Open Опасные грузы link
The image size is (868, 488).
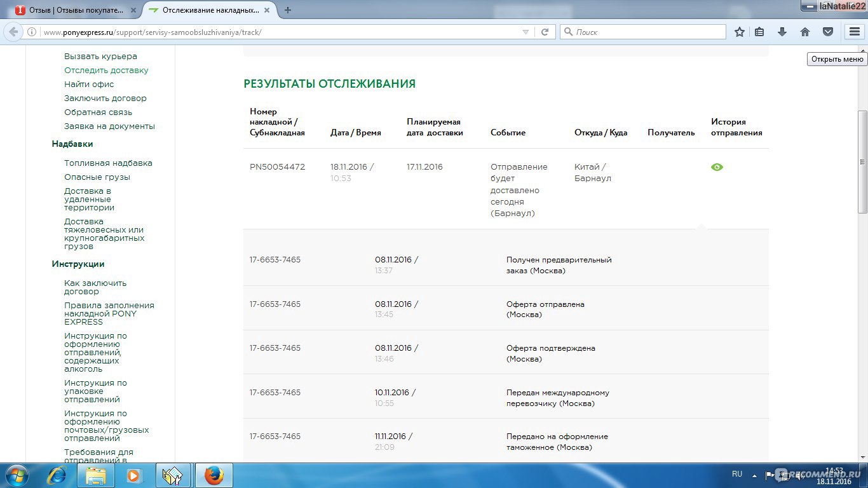(x=97, y=177)
